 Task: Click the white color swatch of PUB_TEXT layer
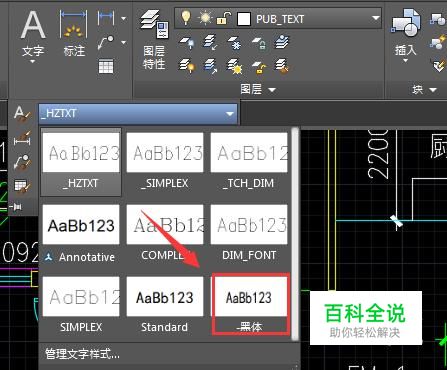point(244,19)
